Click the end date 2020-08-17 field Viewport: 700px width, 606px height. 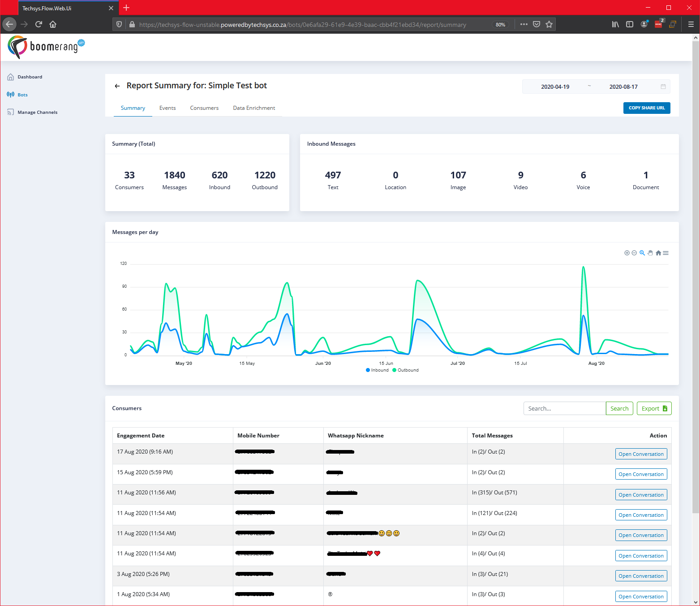tap(623, 87)
